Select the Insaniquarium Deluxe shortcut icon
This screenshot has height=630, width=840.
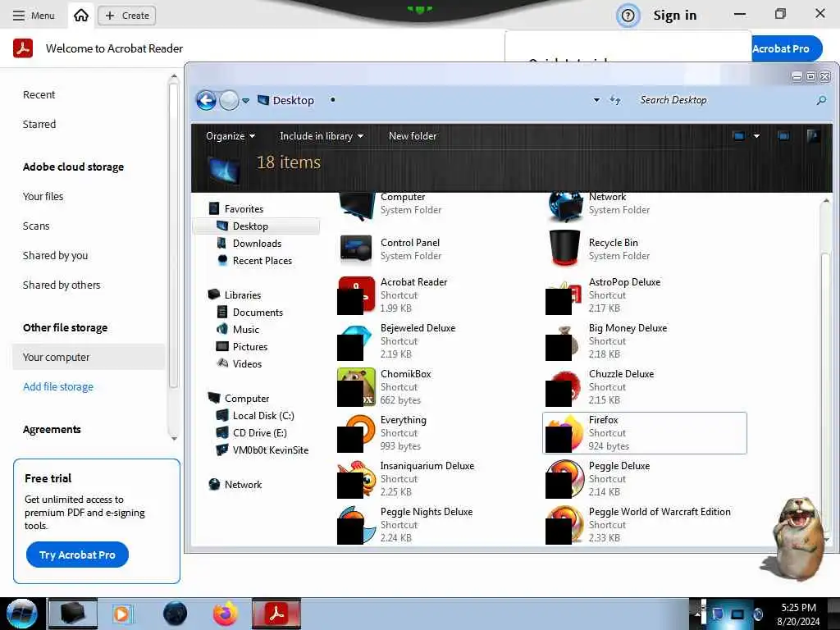pyautogui.click(x=357, y=479)
